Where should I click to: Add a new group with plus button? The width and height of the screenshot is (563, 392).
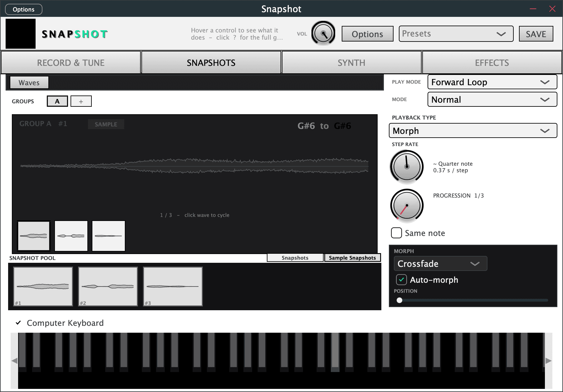[81, 101]
